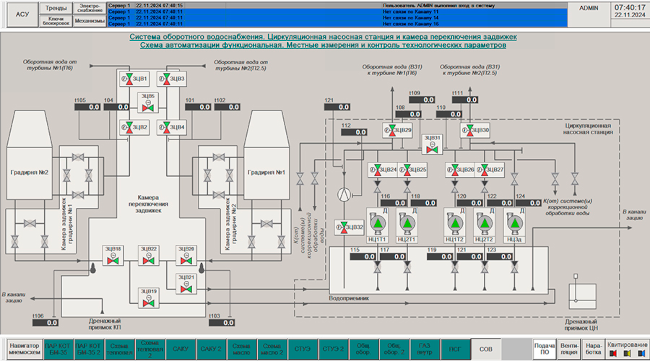The image size is (650, 361).
Task: Select the СОВ tab
Action: 486,349
